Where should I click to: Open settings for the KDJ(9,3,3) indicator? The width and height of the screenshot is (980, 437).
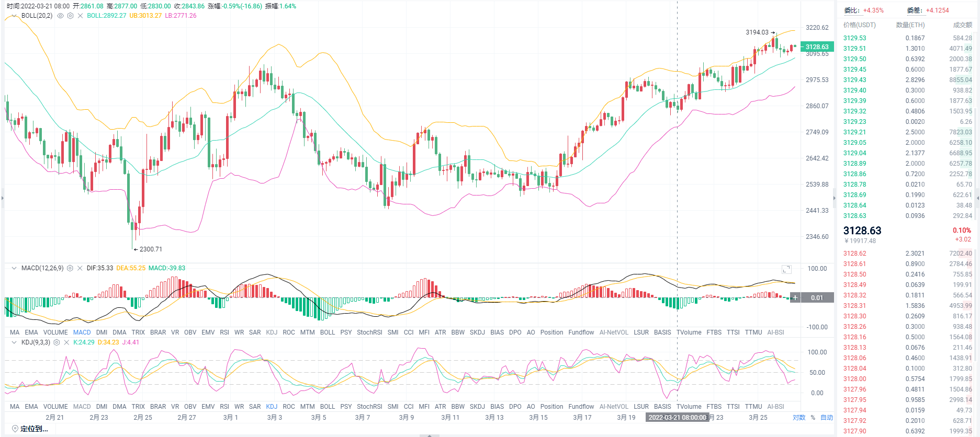[57, 342]
